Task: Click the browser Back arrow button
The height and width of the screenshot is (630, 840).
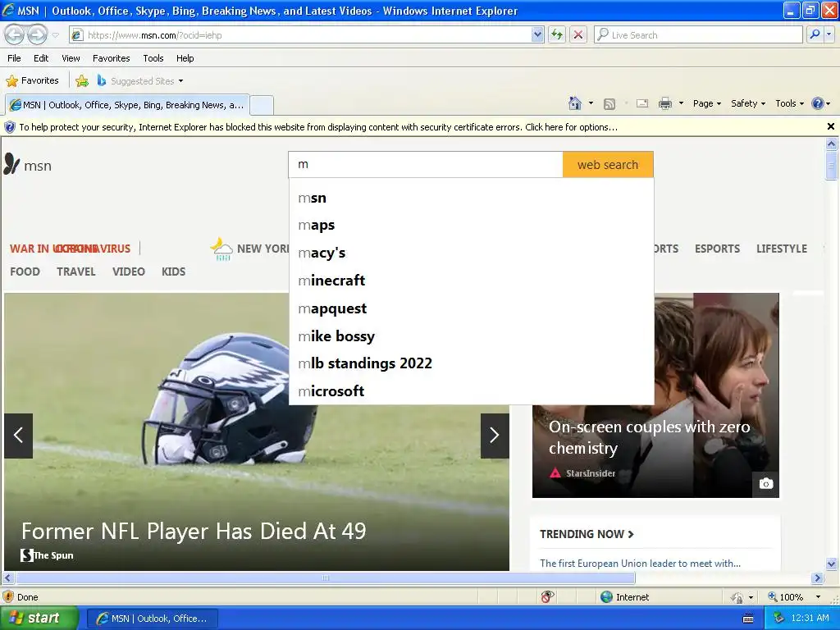Action: (15, 35)
